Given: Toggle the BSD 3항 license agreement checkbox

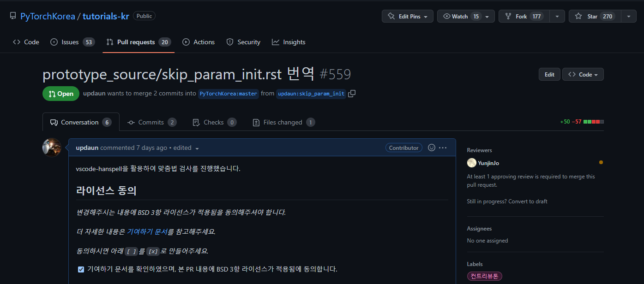Looking at the screenshot, I should [81, 269].
